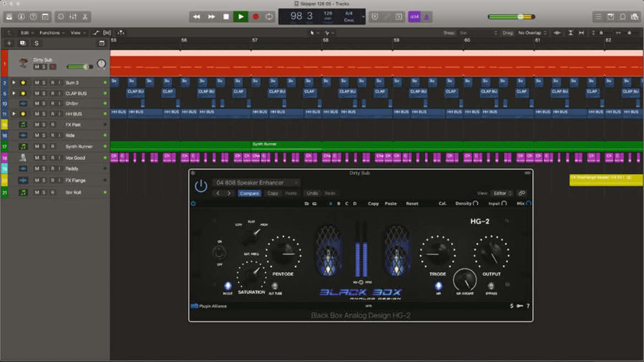Expand the CLAP BUS track stack

point(14,93)
